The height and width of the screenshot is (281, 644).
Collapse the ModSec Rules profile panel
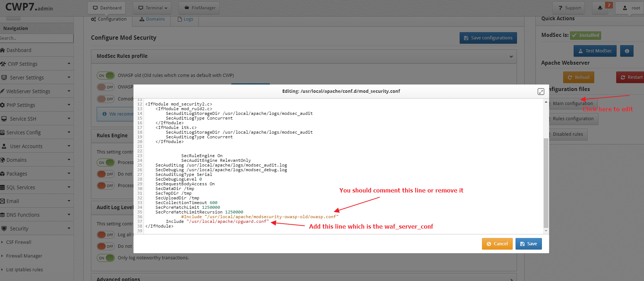511,56
